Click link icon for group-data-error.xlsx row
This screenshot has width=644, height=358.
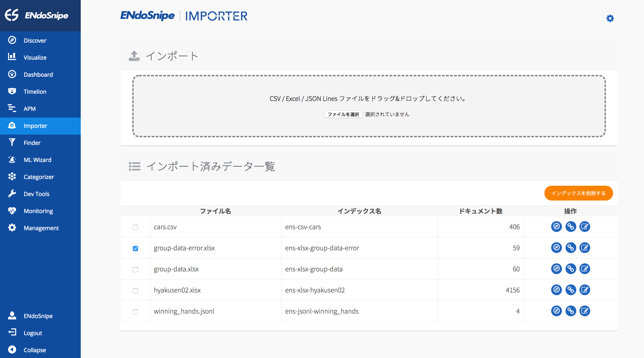(x=570, y=247)
